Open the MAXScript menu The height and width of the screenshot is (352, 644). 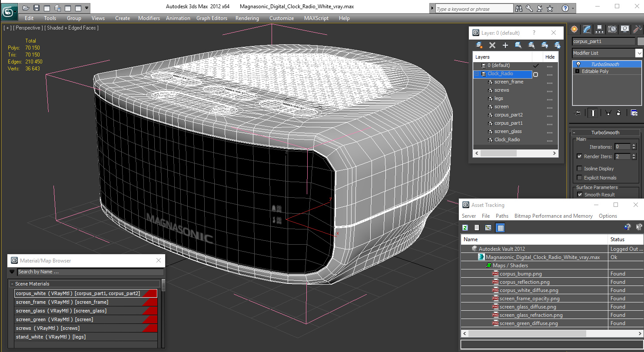point(316,18)
